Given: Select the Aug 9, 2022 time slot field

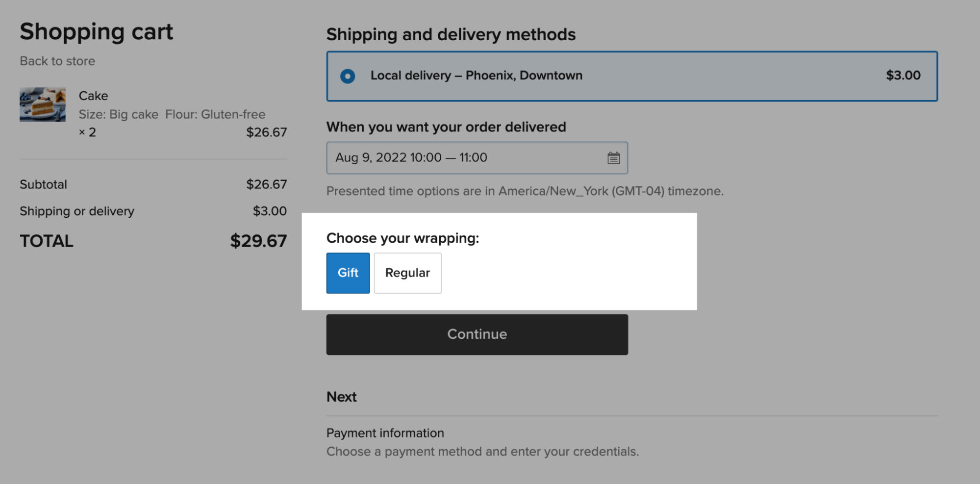Looking at the screenshot, I should pos(411,158).
